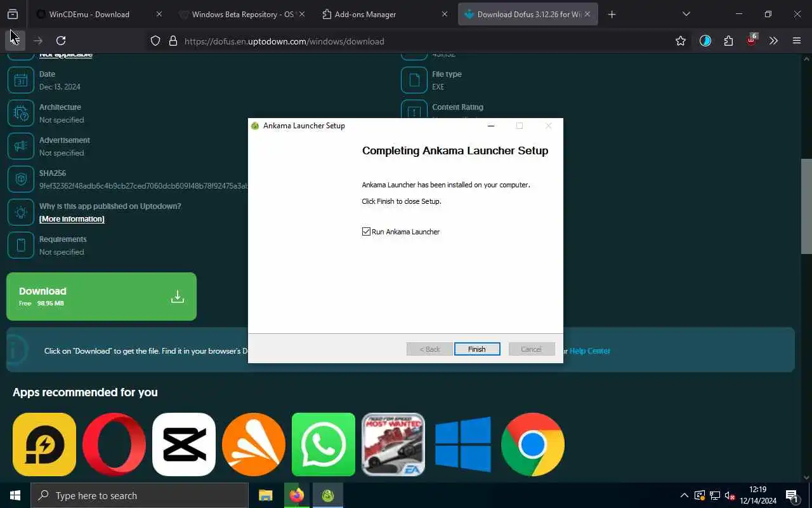Viewport: 812px width, 508px height.
Task: Open the notification center icon
Action: [792, 495]
